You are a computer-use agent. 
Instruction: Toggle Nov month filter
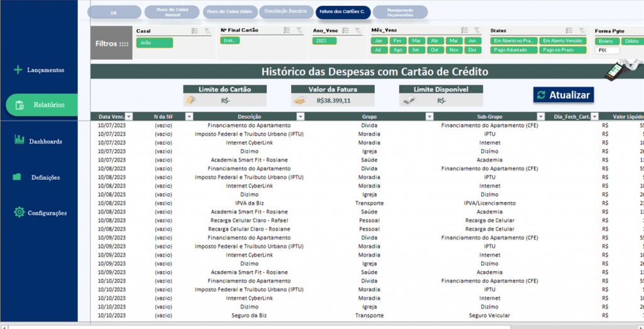(454, 50)
